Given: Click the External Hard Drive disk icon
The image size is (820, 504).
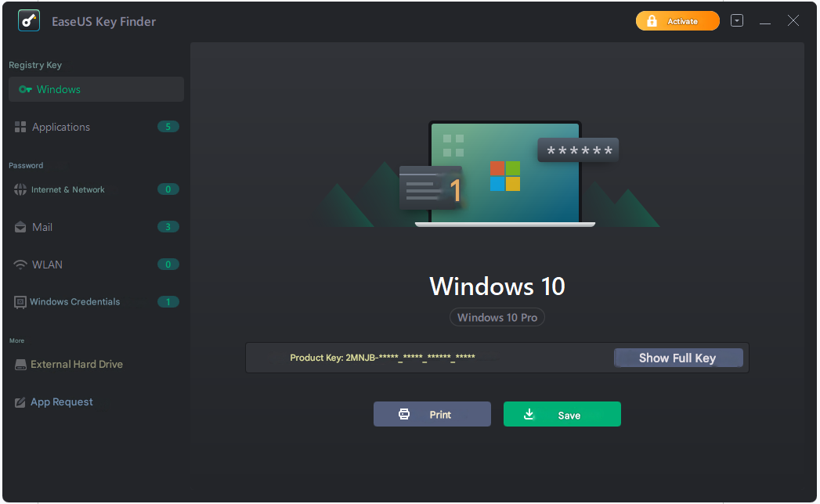Looking at the screenshot, I should (x=20, y=365).
